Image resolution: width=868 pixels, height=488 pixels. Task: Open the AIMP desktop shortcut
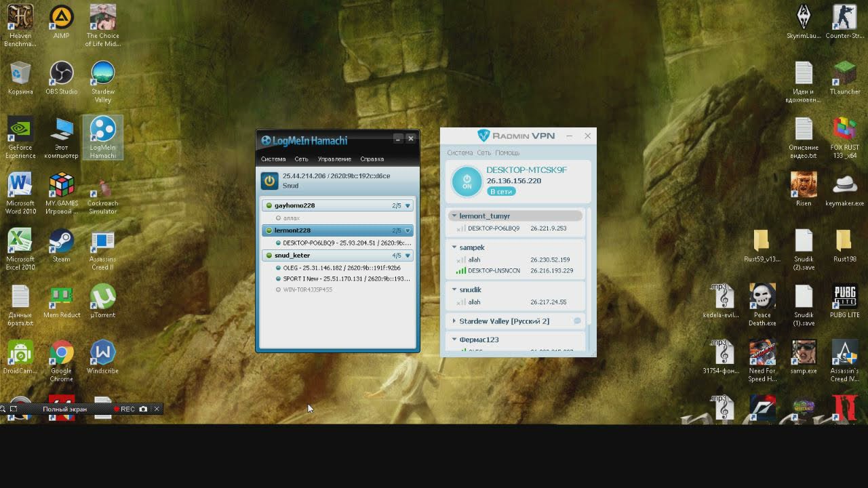[x=61, y=22]
